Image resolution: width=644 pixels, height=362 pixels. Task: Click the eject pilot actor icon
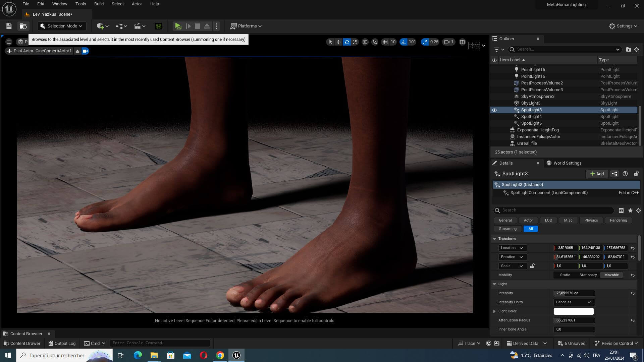tap(77, 51)
